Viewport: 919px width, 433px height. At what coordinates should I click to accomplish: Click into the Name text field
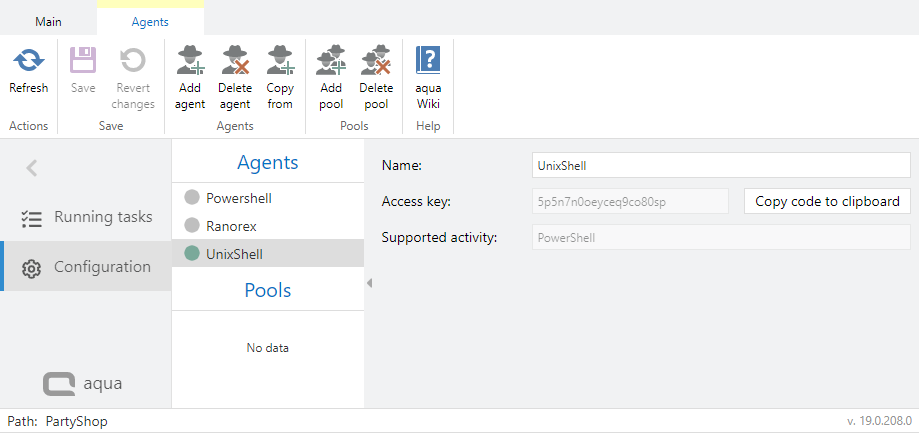pyautogui.click(x=720, y=165)
